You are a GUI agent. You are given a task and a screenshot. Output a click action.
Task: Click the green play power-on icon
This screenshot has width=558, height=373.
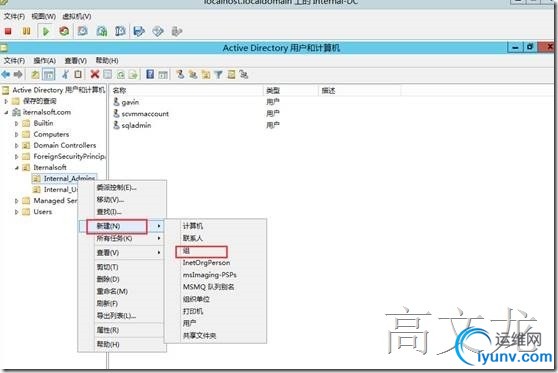click(x=46, y=31)
